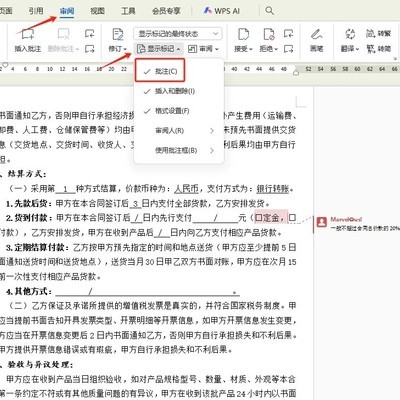
Task: Click the underlined 人民币 text
Action: pyautogui.click(x=186, y=189)
